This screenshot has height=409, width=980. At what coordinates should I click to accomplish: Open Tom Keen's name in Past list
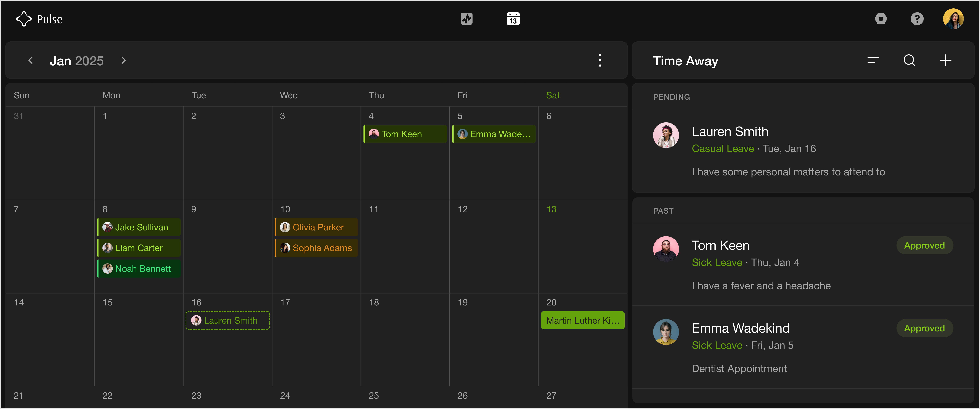[x=721, y=245]
